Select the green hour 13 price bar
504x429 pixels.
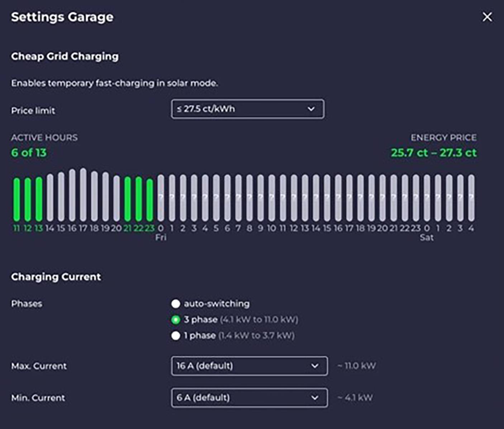[39, 199]
